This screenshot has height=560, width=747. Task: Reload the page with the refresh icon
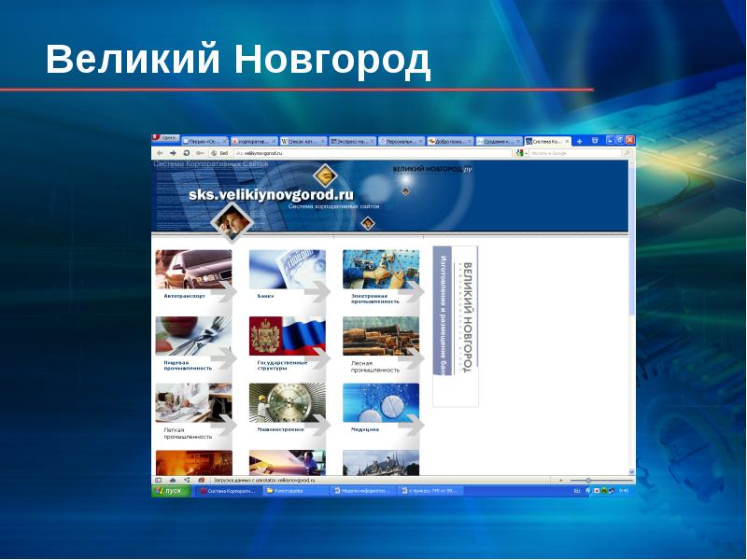point(187,152)
